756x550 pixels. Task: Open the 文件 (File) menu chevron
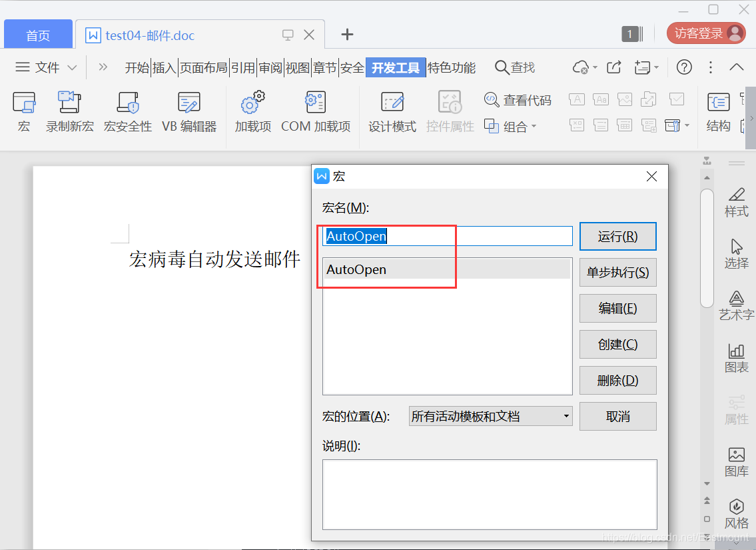tap(73, 67)
